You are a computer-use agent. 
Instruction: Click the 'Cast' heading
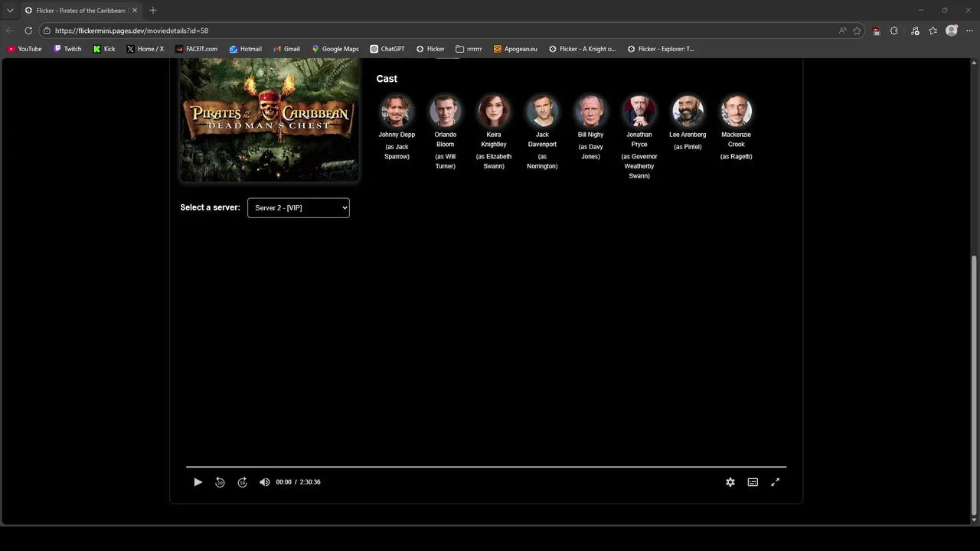387,79
